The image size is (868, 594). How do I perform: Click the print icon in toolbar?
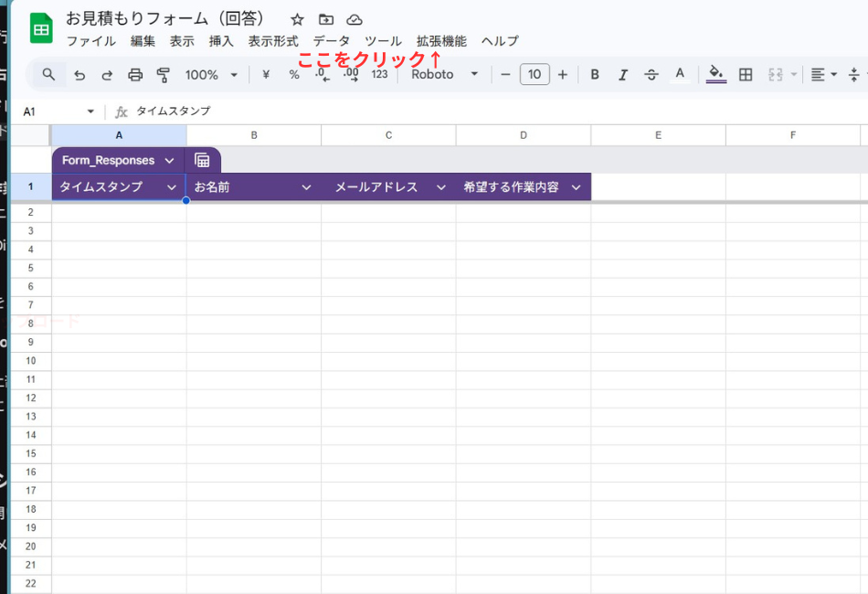pos(135,75)
